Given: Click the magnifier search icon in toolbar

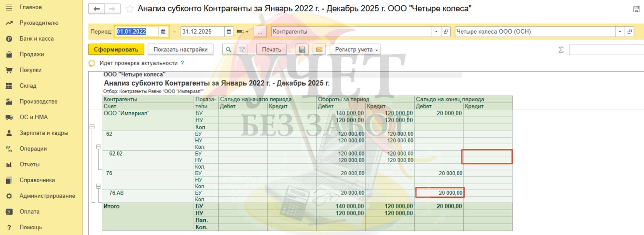Looking at the screenshot, I should (228, 49).
